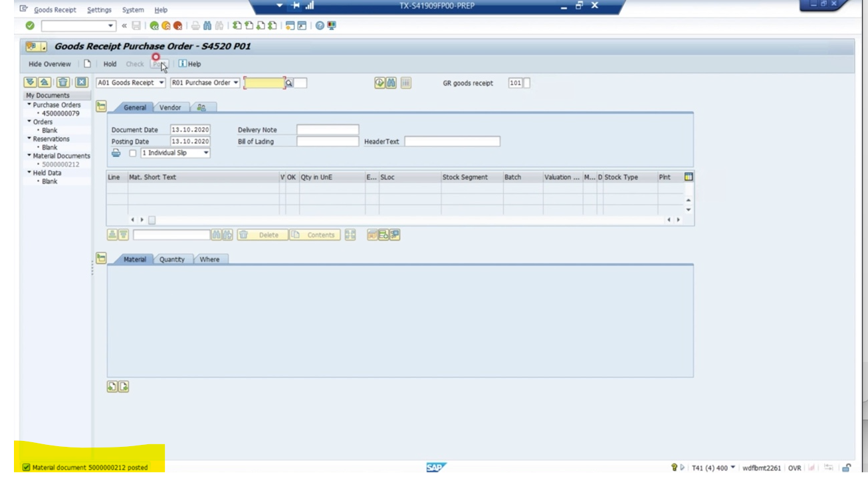Screen dimensions: 868x496
Task: Click the orange Exit icon
Action: [166, 26]
